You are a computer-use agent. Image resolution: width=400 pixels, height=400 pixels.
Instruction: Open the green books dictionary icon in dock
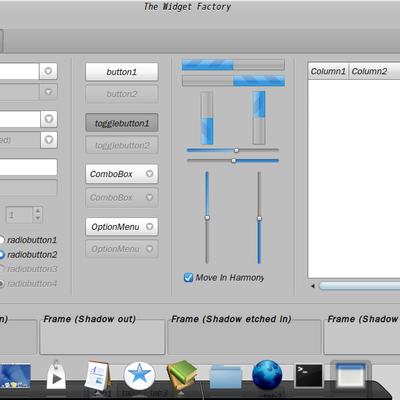point(182,376)
